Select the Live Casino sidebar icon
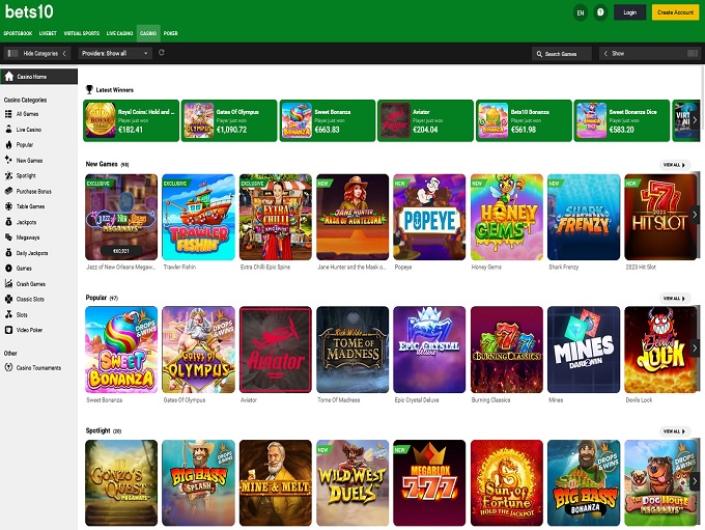 9,129
